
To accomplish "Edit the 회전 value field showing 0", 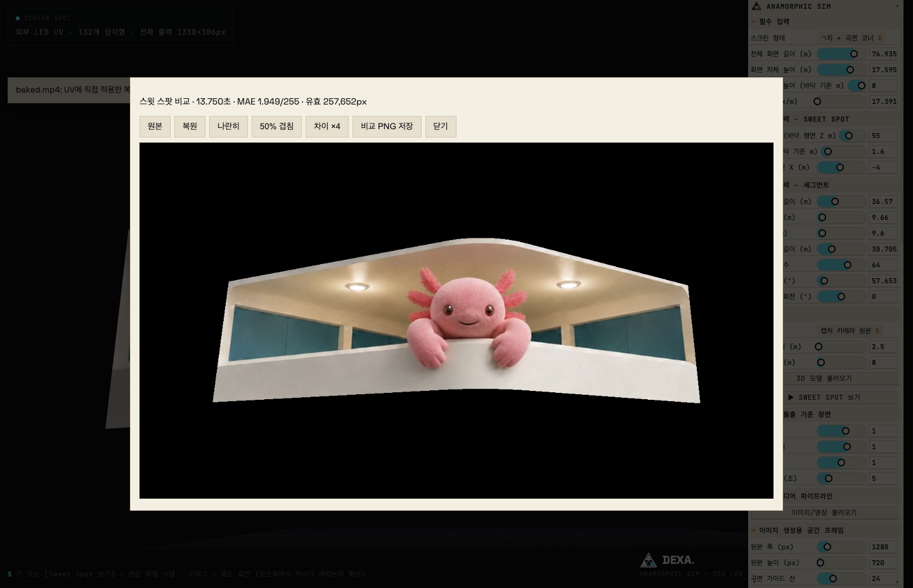I will [x=883, y=297].
